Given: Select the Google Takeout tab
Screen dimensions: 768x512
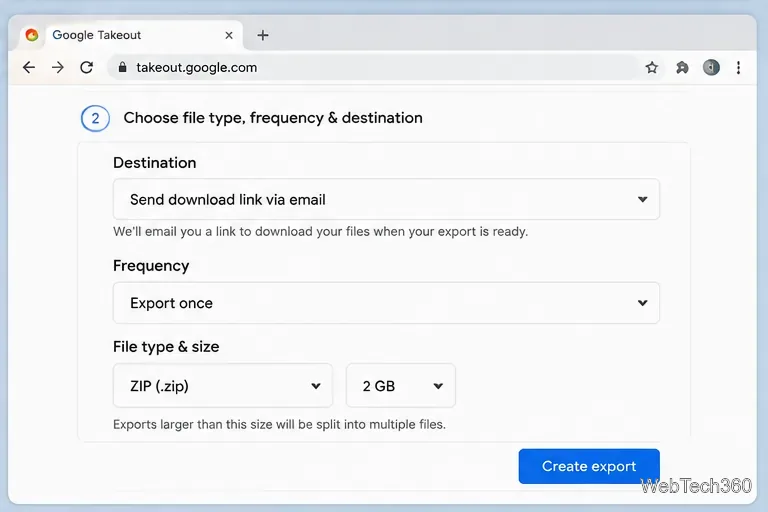Looking at the screenshot, I should (131, 35).
